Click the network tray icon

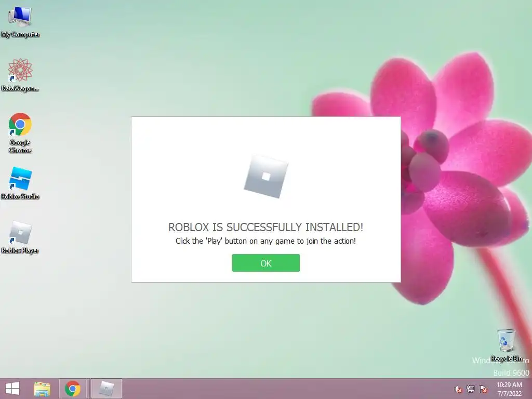471,389
